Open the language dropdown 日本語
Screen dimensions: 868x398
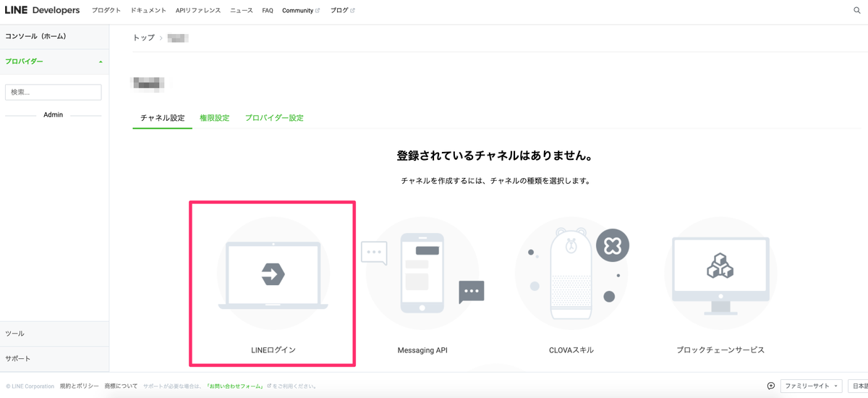[858, 386]
